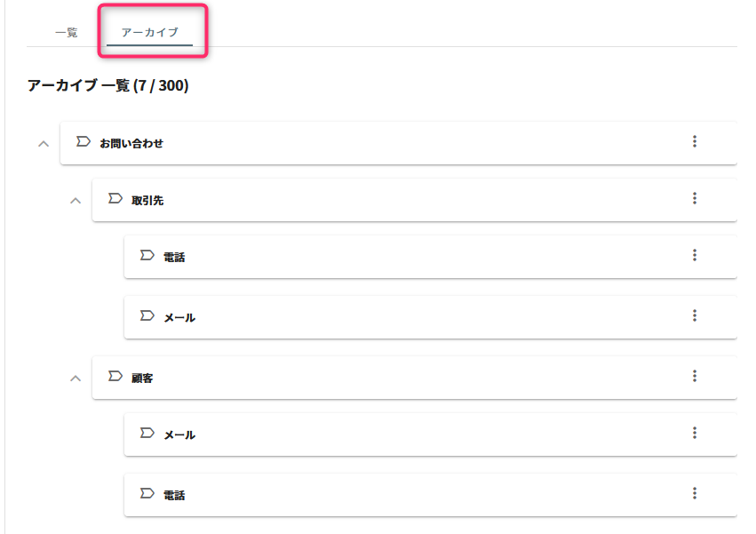
Task: Open options menu for 電話 under 取引先
Action: (695, 255)
